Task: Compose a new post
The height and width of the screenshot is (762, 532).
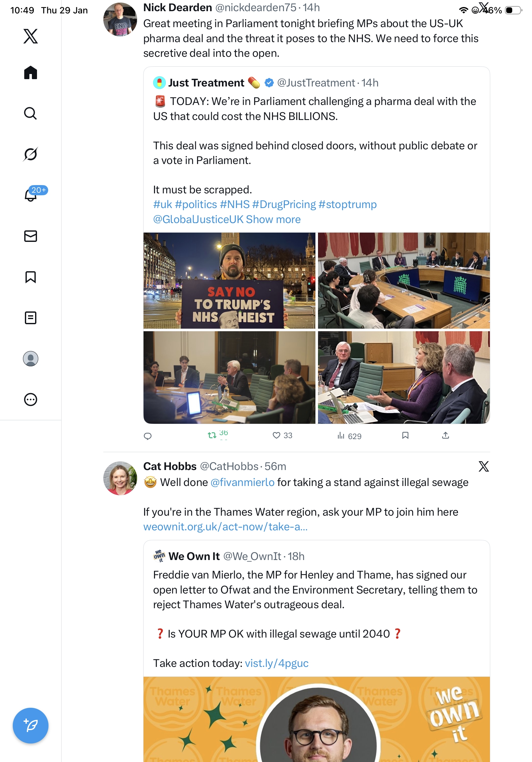Action: (x=31, y=725)
